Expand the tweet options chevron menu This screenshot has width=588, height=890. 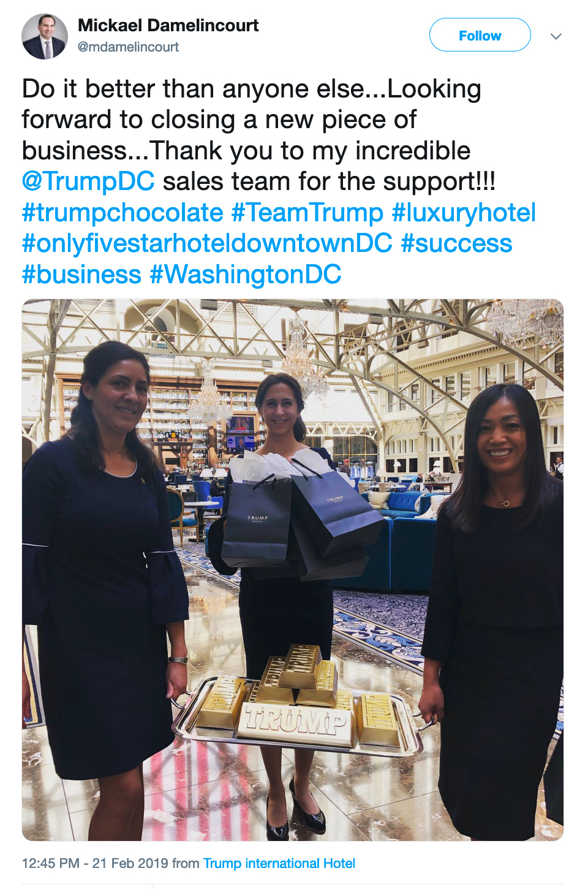(556, 36)
